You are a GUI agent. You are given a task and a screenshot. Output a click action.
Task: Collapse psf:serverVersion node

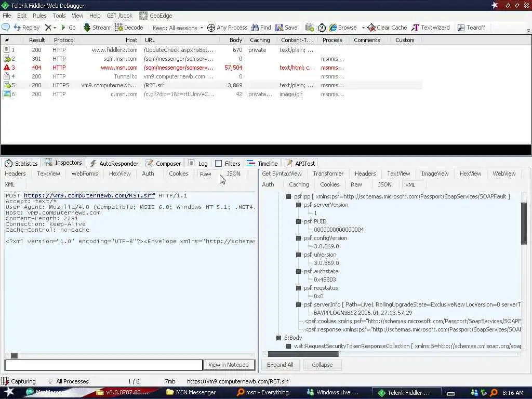[x=299, y=205]
